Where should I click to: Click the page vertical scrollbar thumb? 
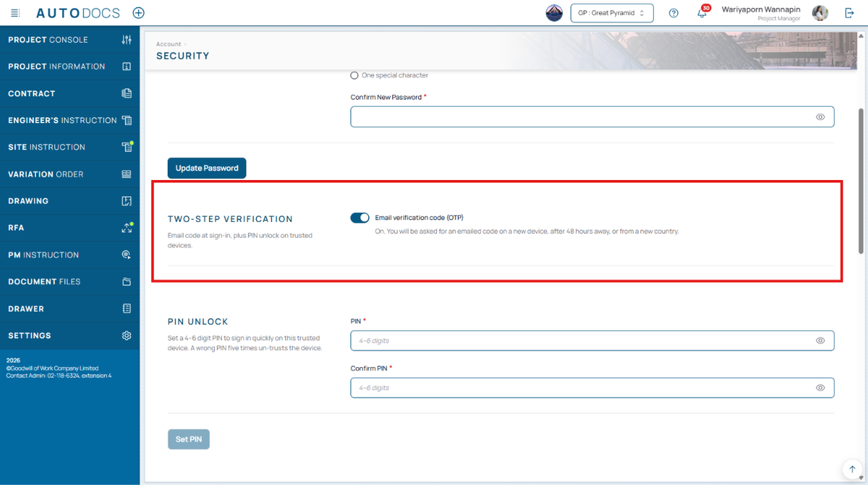(861, 181)
